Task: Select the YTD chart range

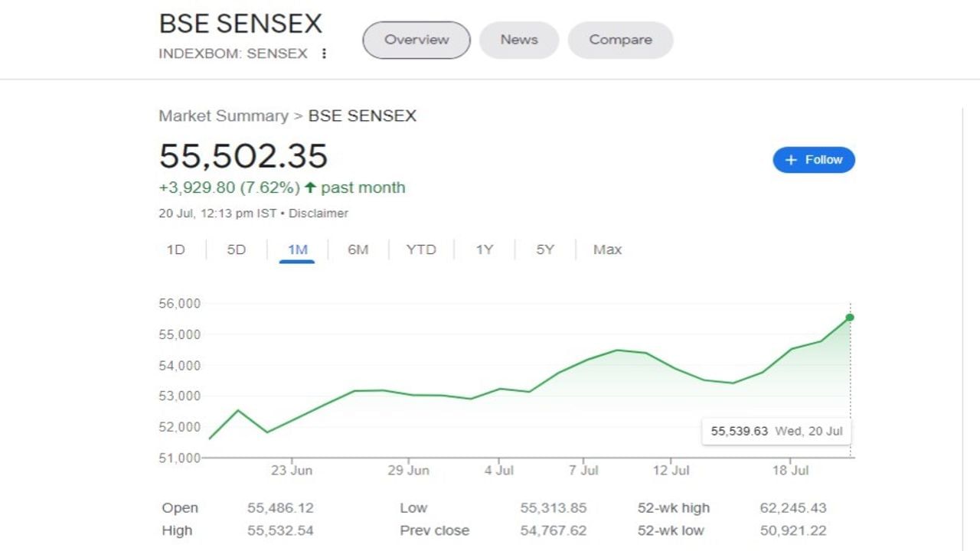Action: point(420,249)
